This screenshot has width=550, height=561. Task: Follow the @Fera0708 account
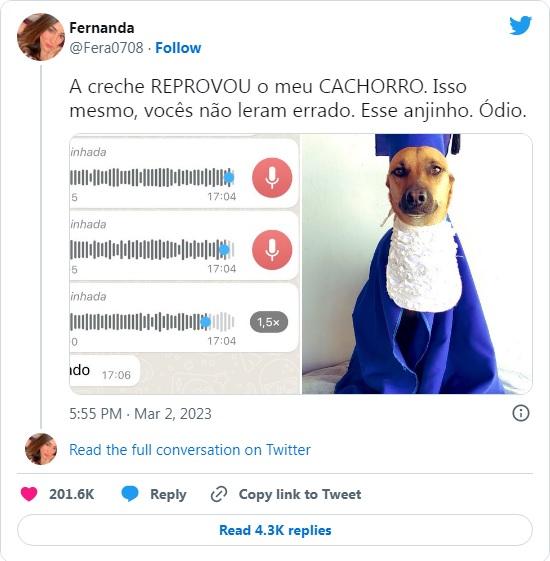tap(178, 48)
